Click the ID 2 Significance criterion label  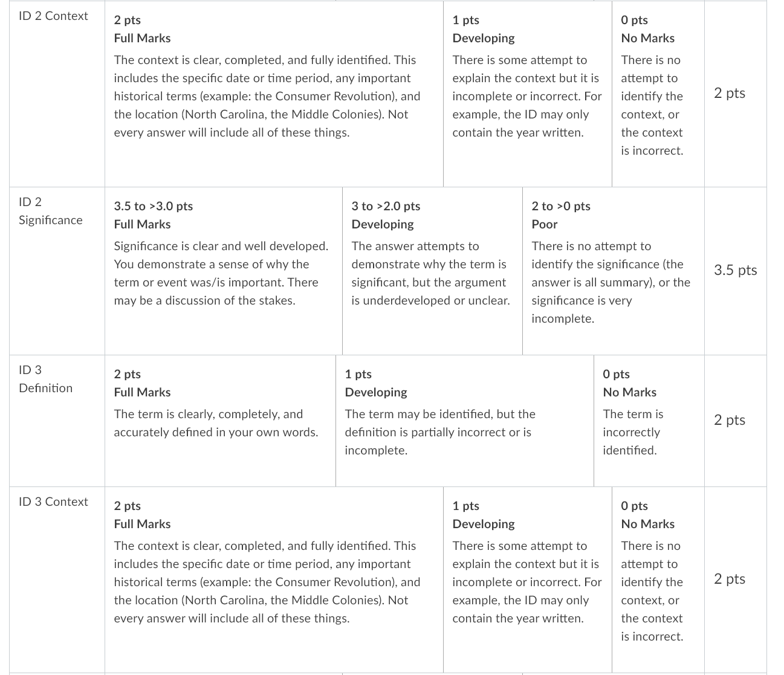[51, 211]
